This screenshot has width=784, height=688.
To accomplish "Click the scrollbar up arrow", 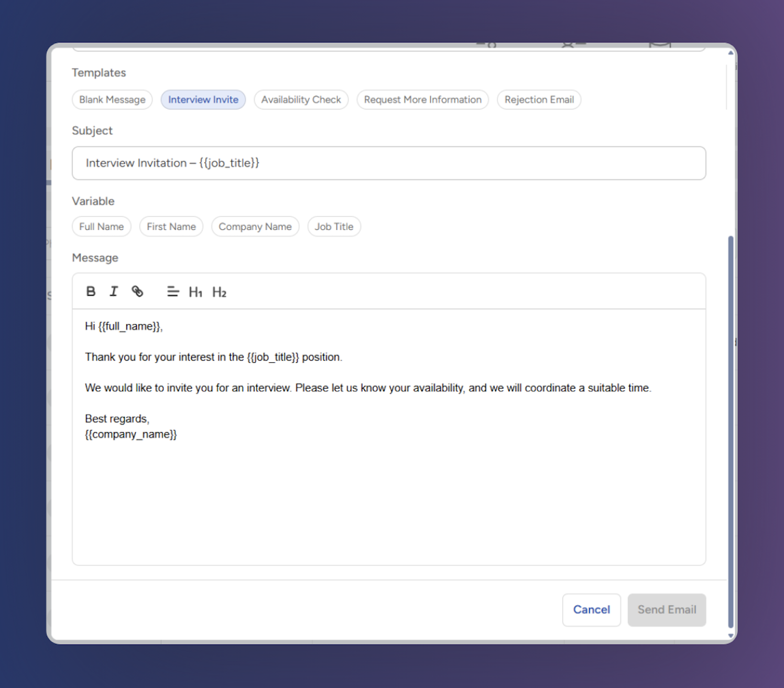I will coord(731,53).
